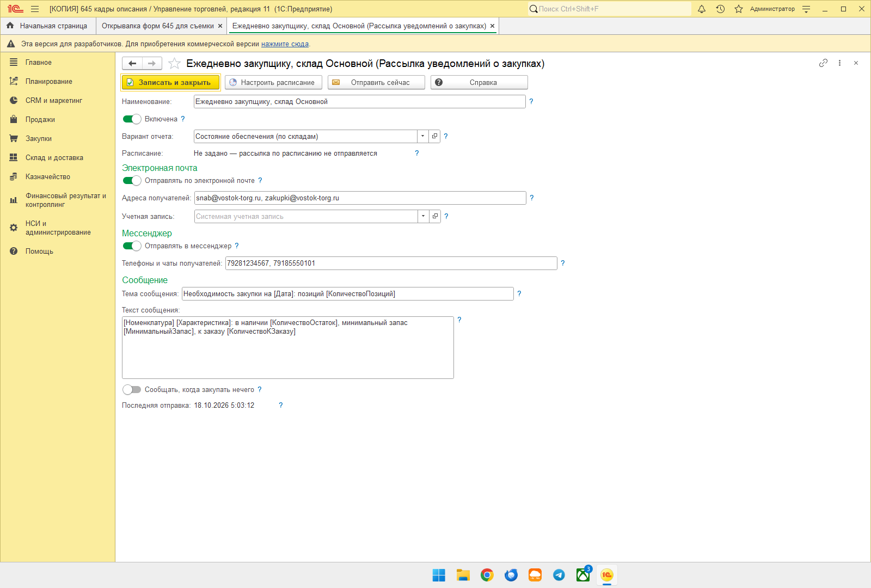Follow the нажмите сюда link
The image size is (871, 588).
coord(285,44)
